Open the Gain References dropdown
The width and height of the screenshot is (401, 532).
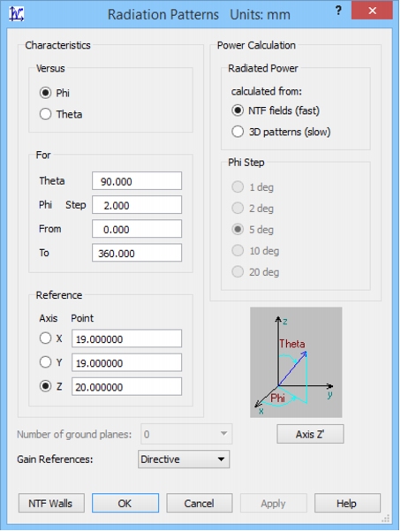tap(184, 459)
